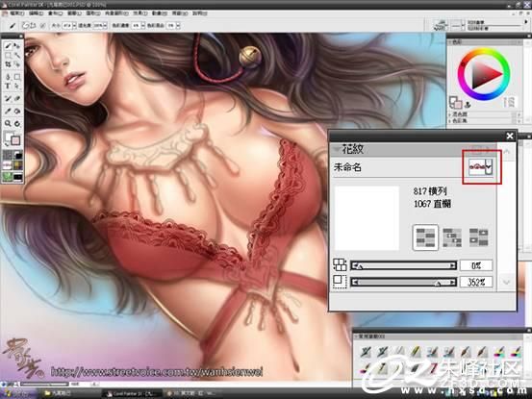Choose the horizontal offset pattern type
532x399 pixels.
[452, 237]
